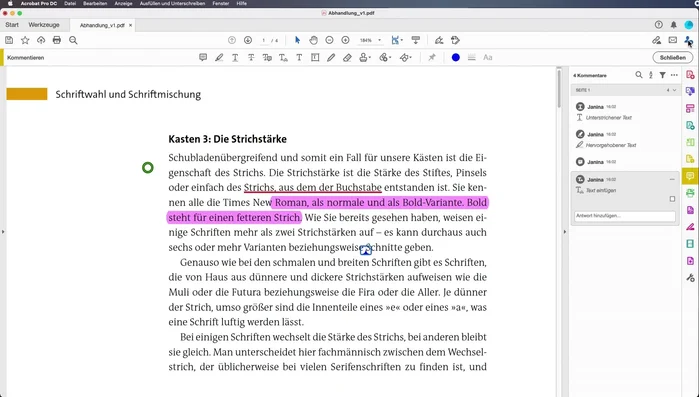Send the file by email envelope icon

pyautogui.click(x=673, y=40)
